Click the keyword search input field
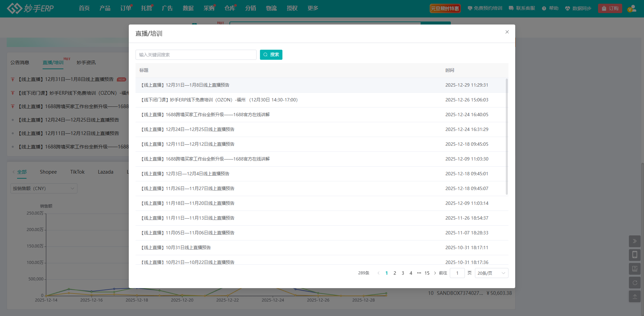This screenshot has width=644, height=316. pyautogui.click(x=196, y=55)
